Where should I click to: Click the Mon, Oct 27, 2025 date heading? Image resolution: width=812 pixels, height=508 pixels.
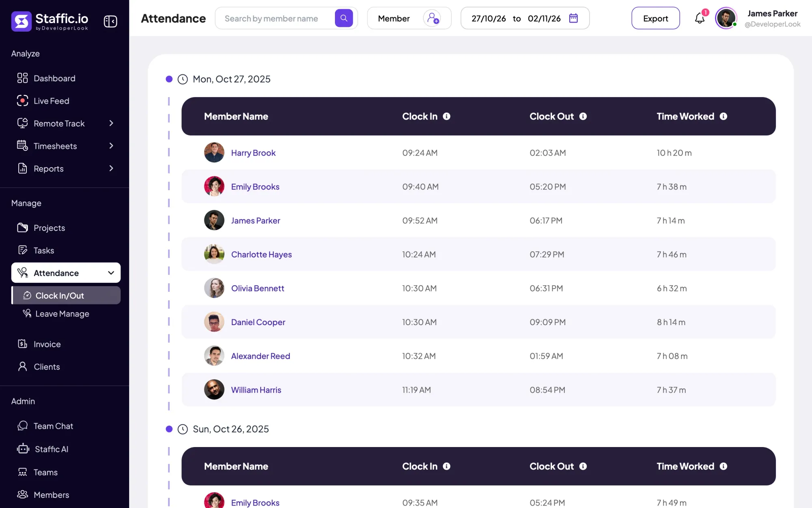click(231, 79)
